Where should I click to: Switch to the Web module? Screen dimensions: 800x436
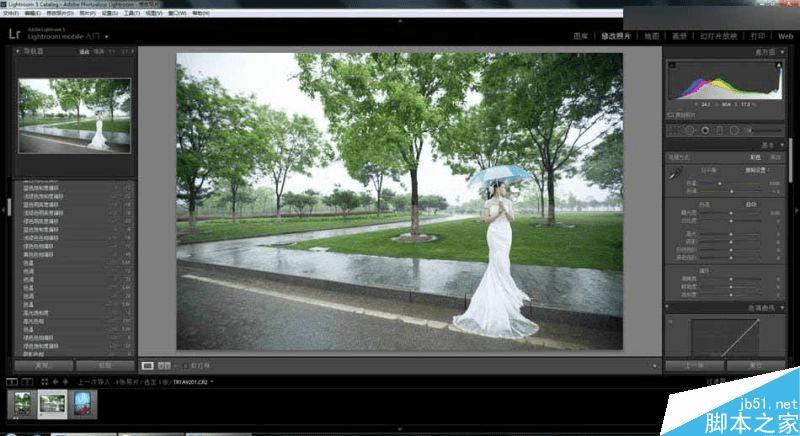click(x=785, y=36)
